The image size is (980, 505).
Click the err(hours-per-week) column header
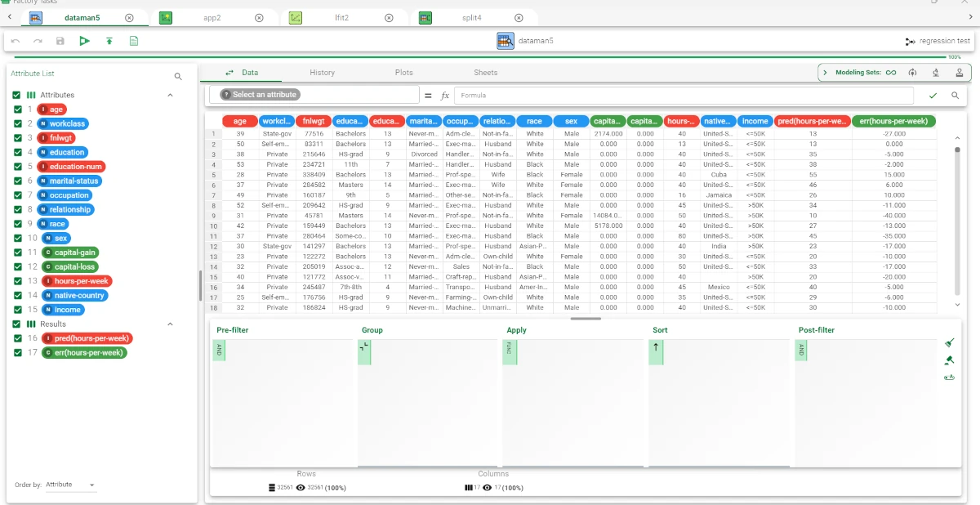[x=894, y=121]
